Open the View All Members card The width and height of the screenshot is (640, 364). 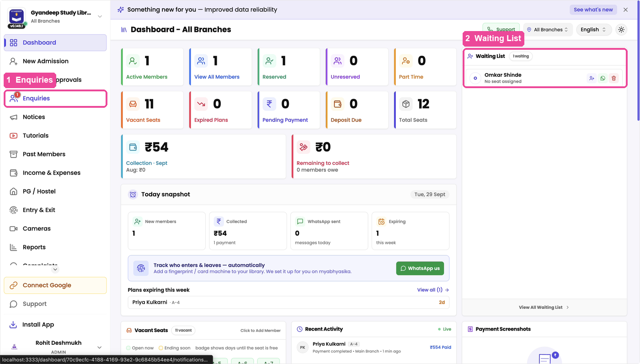(x=220, y=67)
